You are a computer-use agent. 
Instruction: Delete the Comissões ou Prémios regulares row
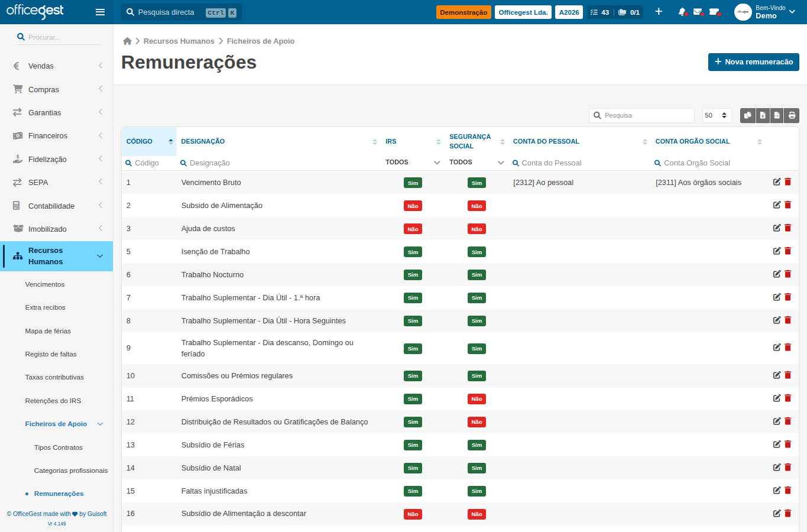(x=787, y=375)
